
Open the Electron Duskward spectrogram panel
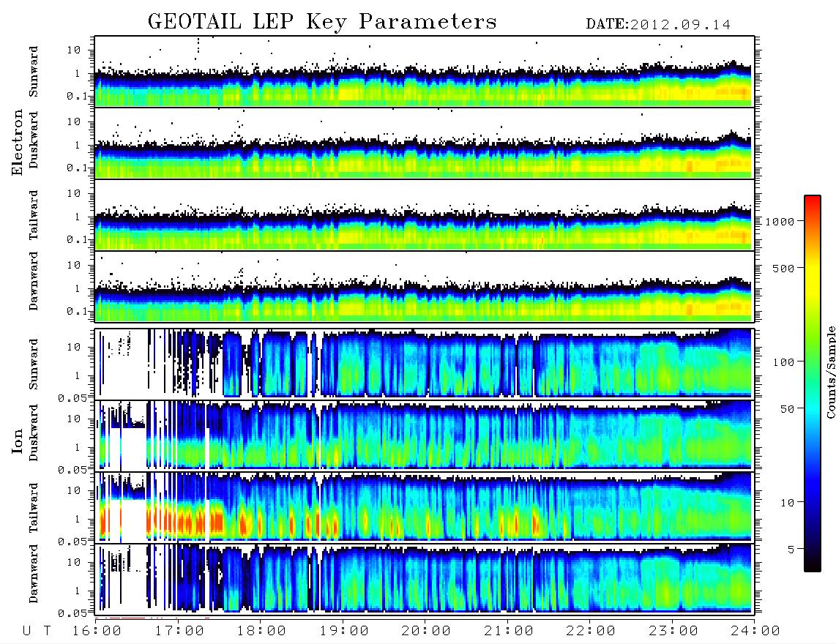[425, 143]
